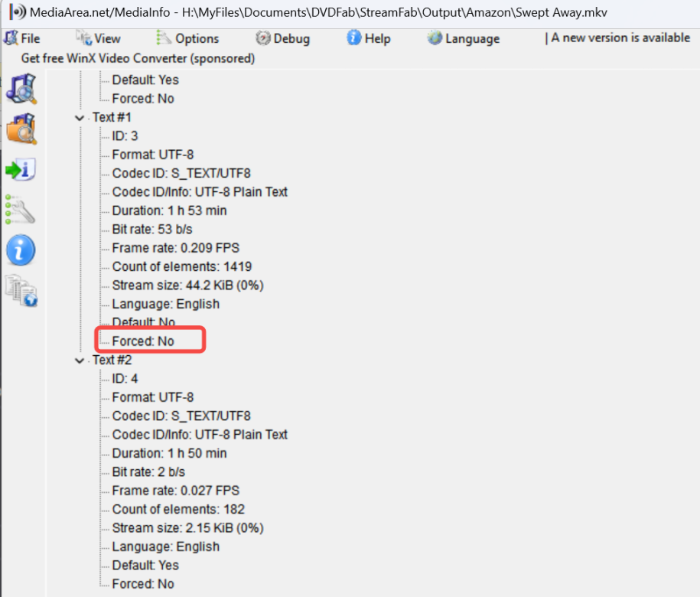
Task: Select Codec ID: S_TEXT/UTF8 under Text #2
Action: click(x=181, y=416)
